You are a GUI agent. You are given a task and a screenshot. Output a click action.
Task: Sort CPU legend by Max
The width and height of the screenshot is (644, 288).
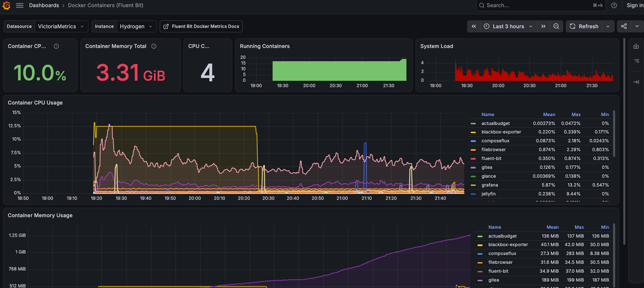[x=576, y=115]
